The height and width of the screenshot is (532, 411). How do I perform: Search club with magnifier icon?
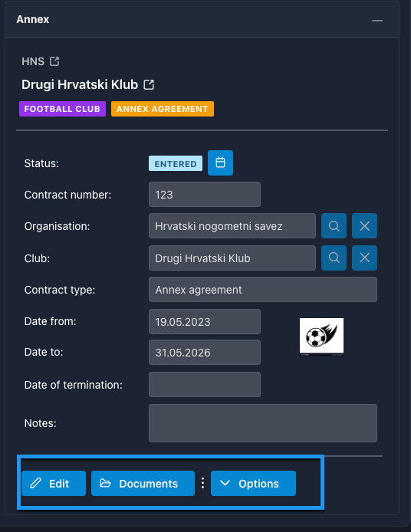point(334,258)
